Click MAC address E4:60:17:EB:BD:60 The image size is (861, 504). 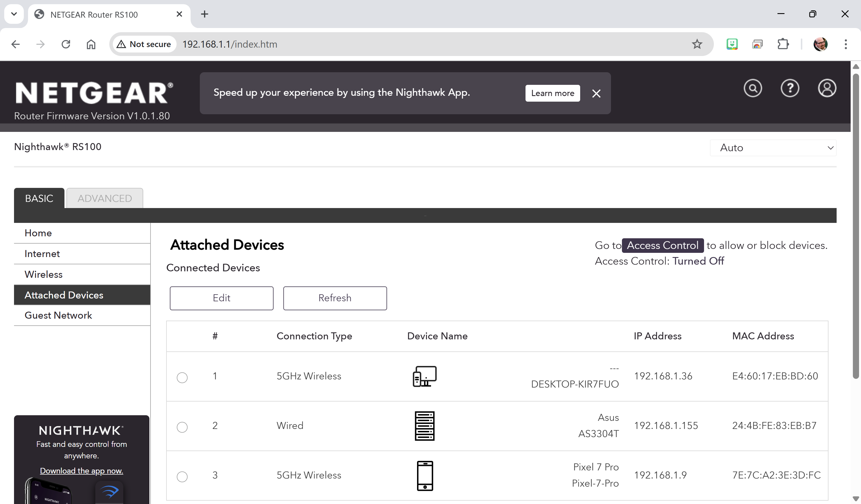coord(775,376)
